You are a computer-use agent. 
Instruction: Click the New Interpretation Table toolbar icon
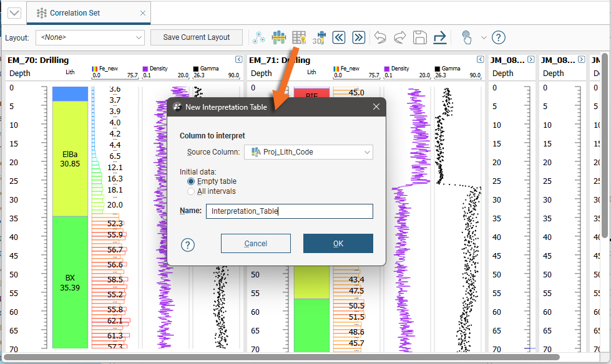[299, 37]
